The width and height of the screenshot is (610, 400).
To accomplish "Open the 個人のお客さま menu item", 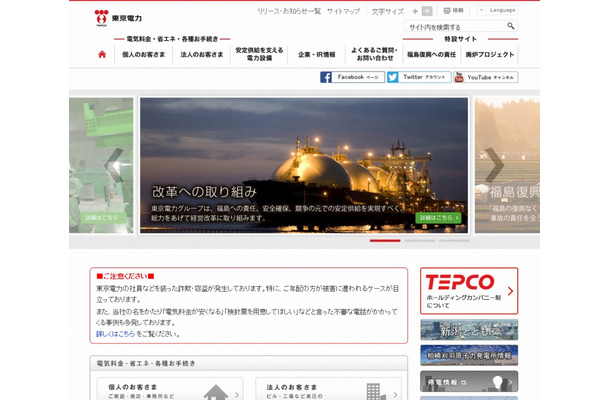I will click(144, 54).
